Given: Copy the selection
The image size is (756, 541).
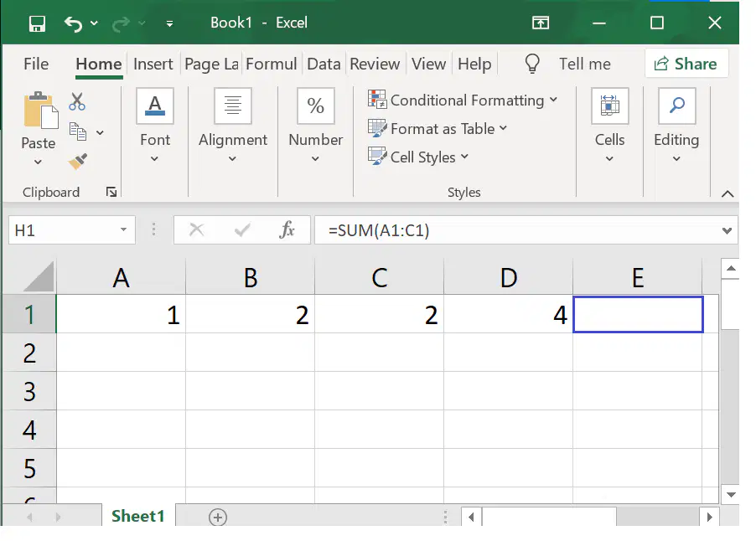Looking at the screenshot, I should click(x=78, y=131).
